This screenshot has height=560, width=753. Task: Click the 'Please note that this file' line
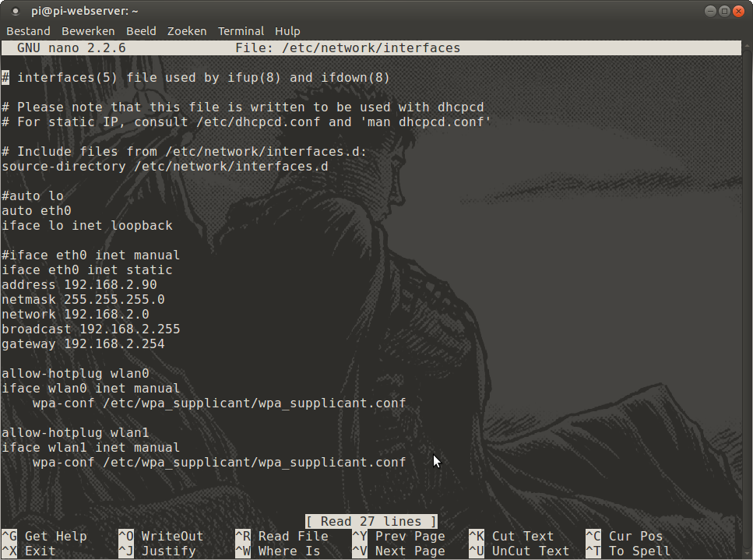(x=242, y=107)
